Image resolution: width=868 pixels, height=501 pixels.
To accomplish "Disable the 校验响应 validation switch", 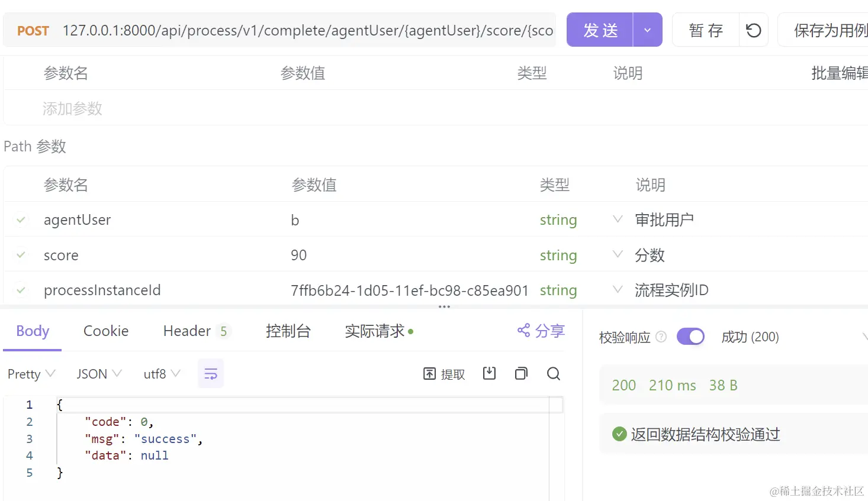I will (690, 336).
